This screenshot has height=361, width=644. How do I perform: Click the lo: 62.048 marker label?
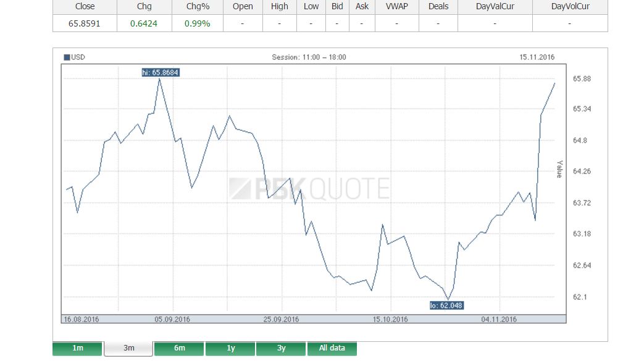coord(446,305)
